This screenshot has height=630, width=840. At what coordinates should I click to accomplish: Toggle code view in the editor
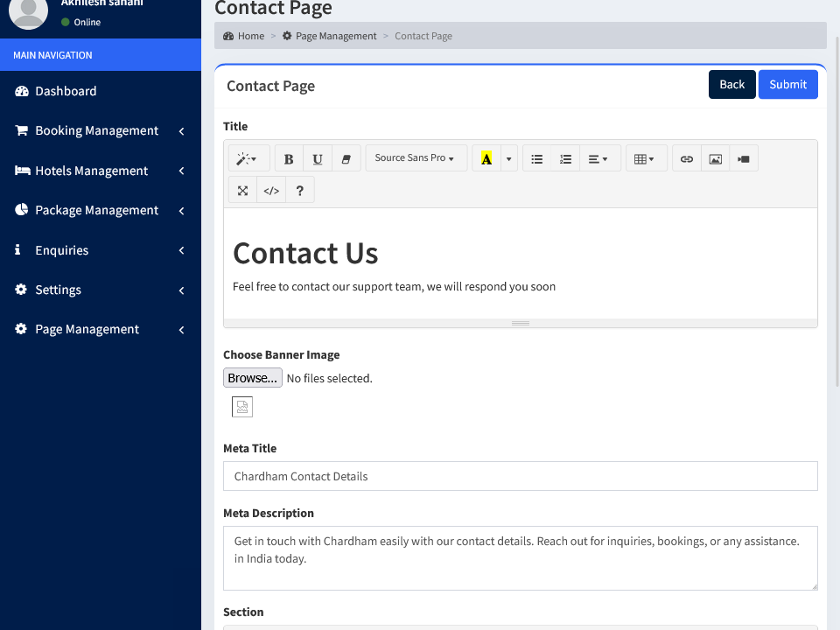[271, 190]
